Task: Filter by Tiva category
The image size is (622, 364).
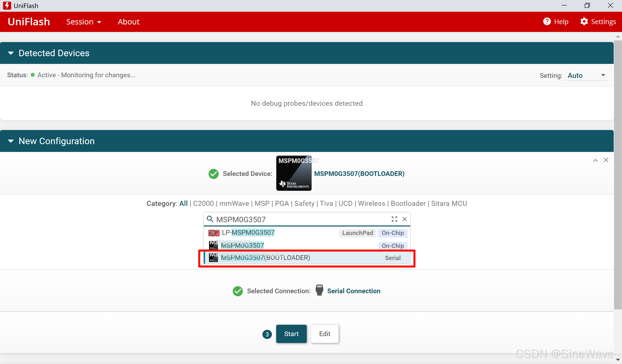Action: (326, 203)
